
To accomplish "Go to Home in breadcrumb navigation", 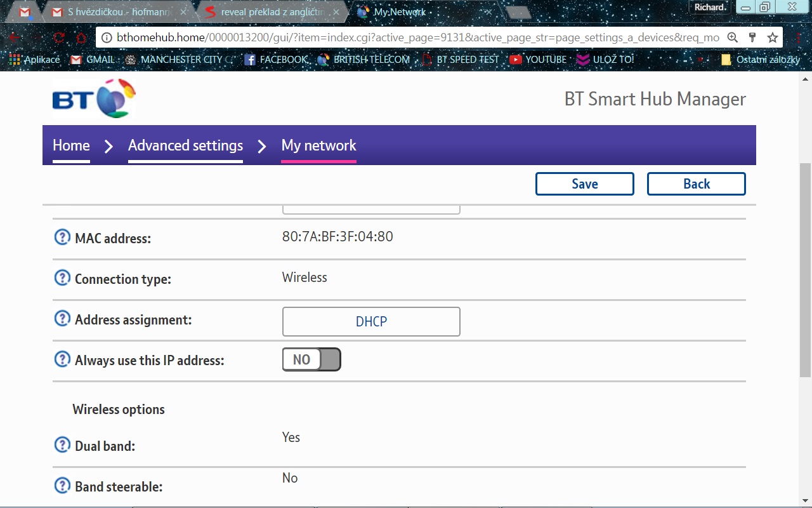I will (71, 145).
